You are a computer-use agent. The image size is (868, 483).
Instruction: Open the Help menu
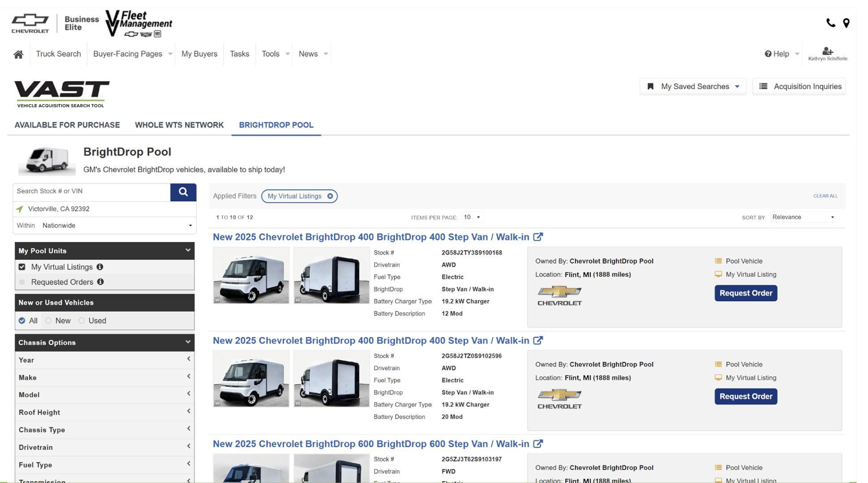782,54
